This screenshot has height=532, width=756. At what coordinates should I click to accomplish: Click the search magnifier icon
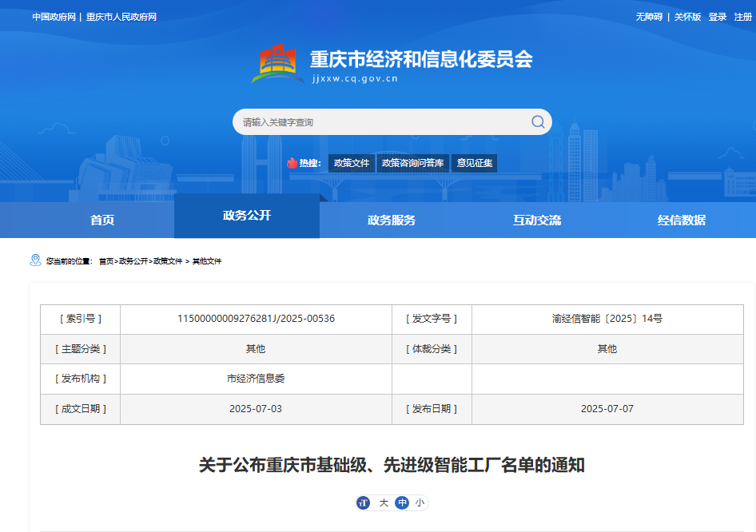pos(538,121)
